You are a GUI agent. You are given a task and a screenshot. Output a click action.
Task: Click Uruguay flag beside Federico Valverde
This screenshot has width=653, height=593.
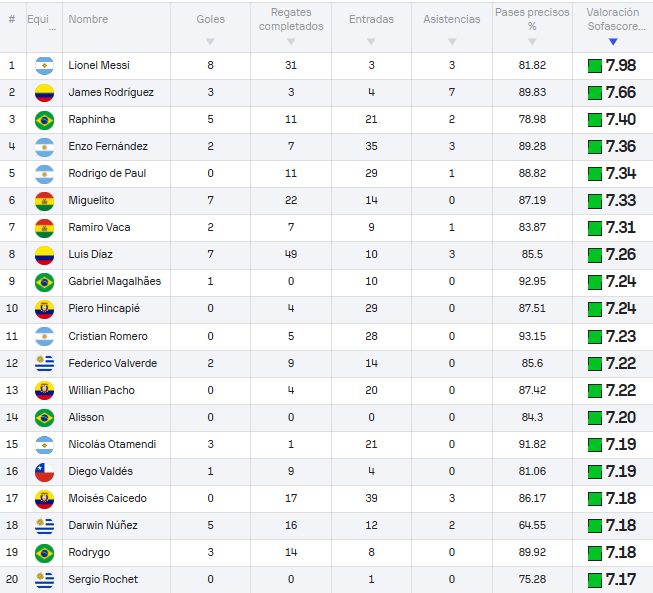pos(44,363)
